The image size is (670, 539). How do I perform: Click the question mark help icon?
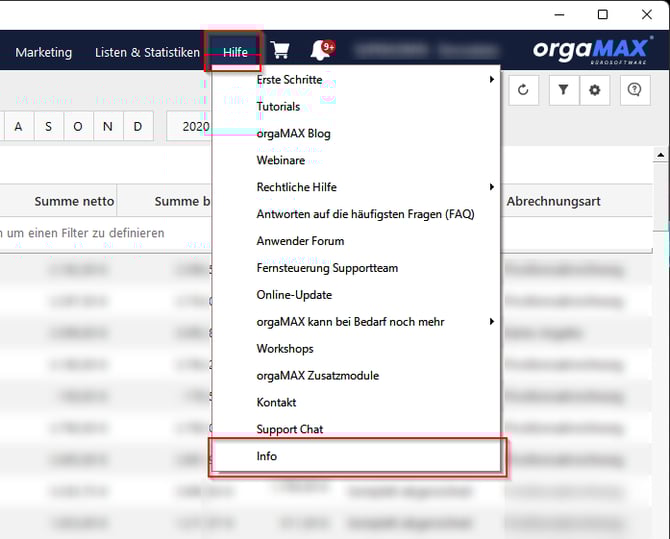[x=635, y=90]
